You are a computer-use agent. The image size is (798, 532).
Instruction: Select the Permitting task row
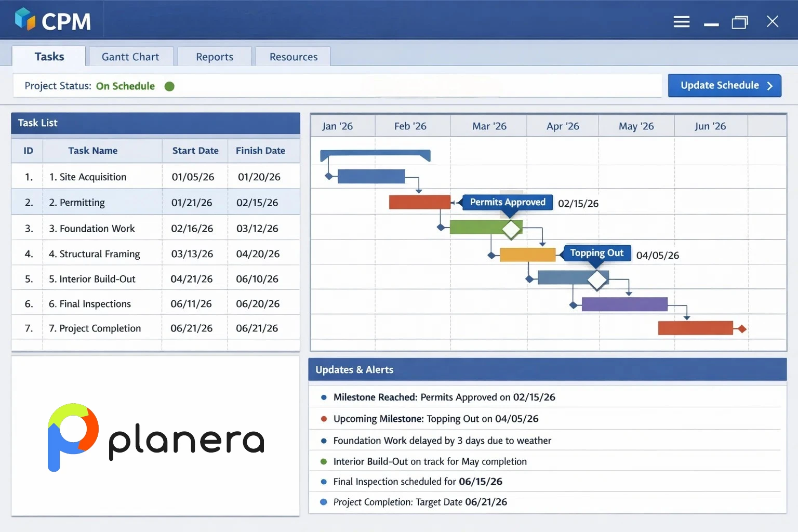(155, 203)
